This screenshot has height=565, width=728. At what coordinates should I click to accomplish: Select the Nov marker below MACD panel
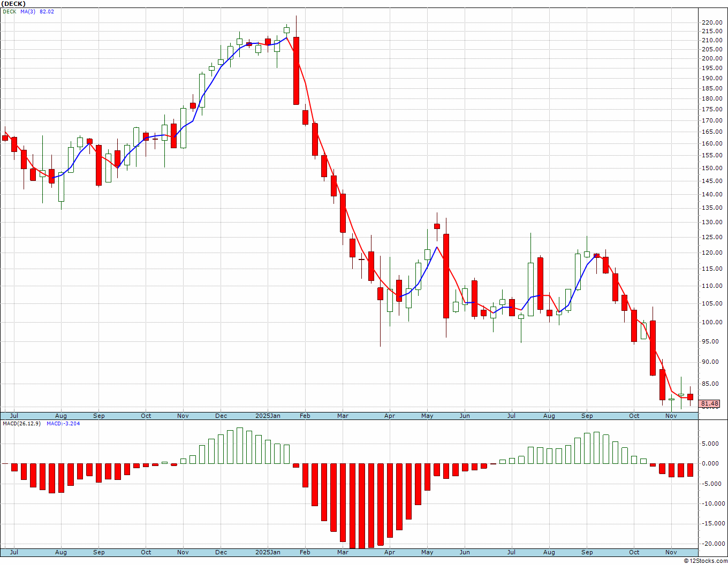[671, 552]
